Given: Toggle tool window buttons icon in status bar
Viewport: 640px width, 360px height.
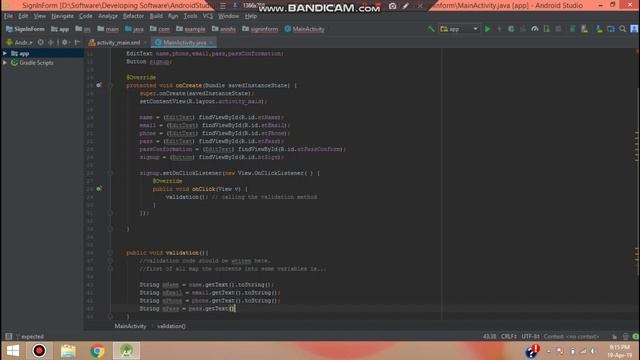Looking at the screenshot, I should click(x=8, y=336).
